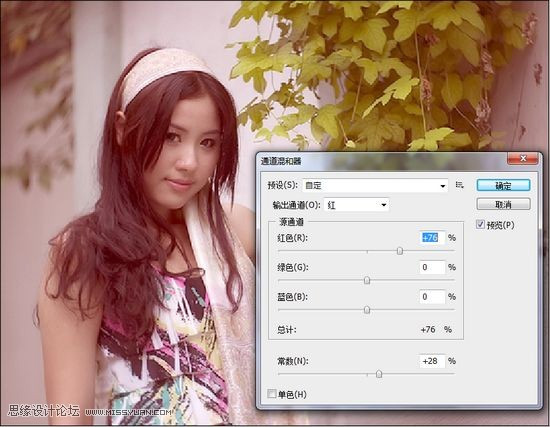Screen dimensions: 550x427
Task: Click the 红色(R): label
Action: pos(293,238)
